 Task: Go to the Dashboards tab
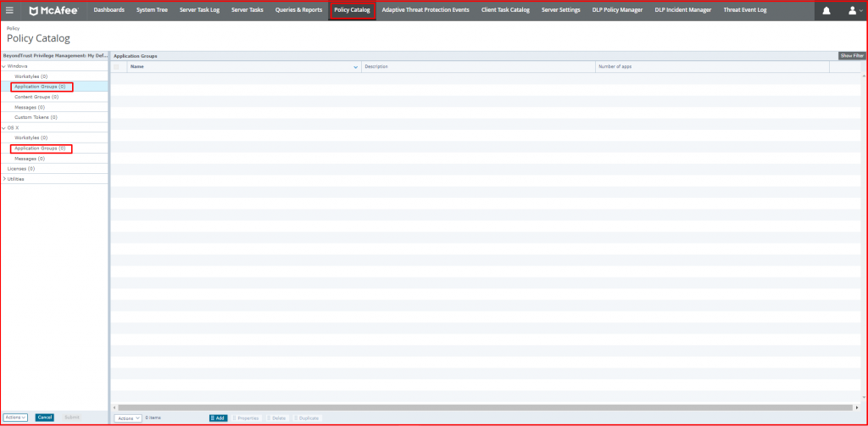(108, 10)
